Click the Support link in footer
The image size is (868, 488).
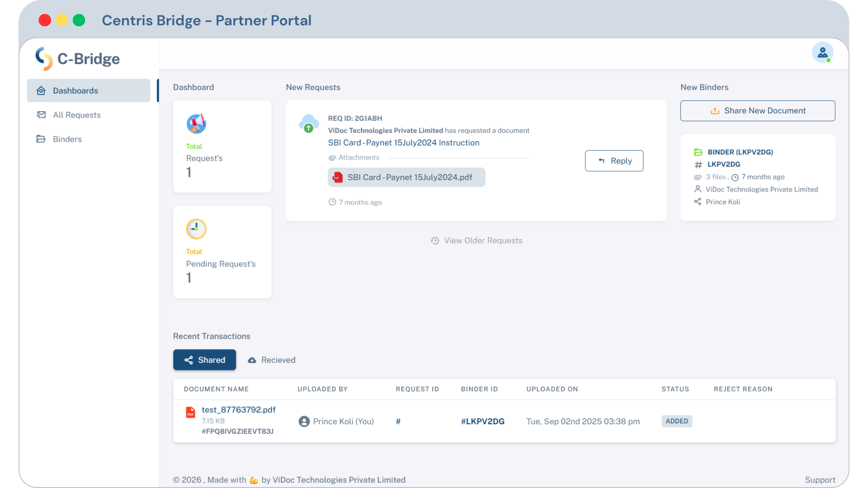click(x=820, y=480)
